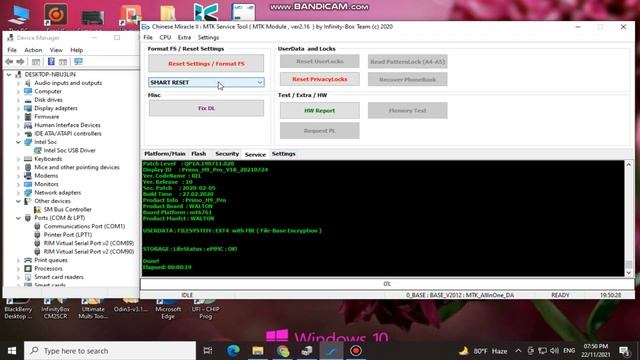Click the SM Bus Controller warning icon
This screenshot has height=360, width=640.
[x=38, y=209]
